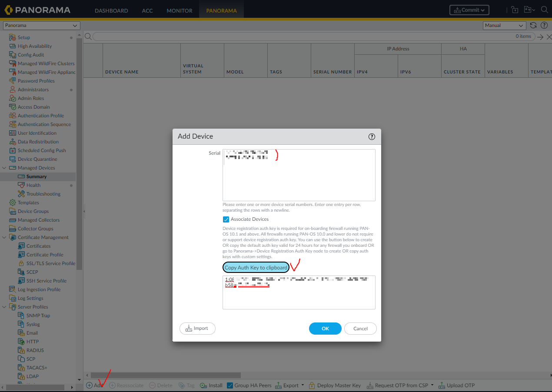Image resolution: width=552 pixels, height=392 pixels.
Task: Open Certificates under Certificate Management
Action: 39,246
